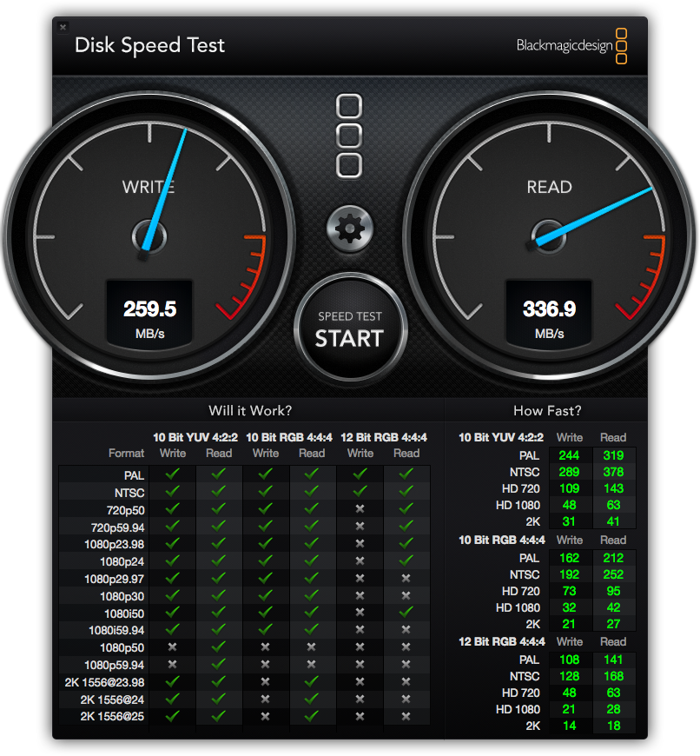Image resolution: width=700 pixels, height=756 pixels.
Task: Click the 2K 1556@25 10 Bit RGB read checkmark
Action: (x=312, y=715)
